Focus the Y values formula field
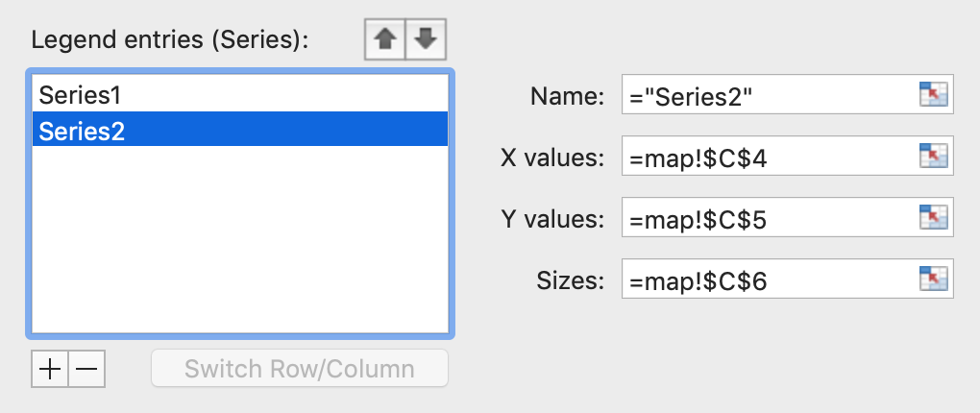 [x=769, y=217]
